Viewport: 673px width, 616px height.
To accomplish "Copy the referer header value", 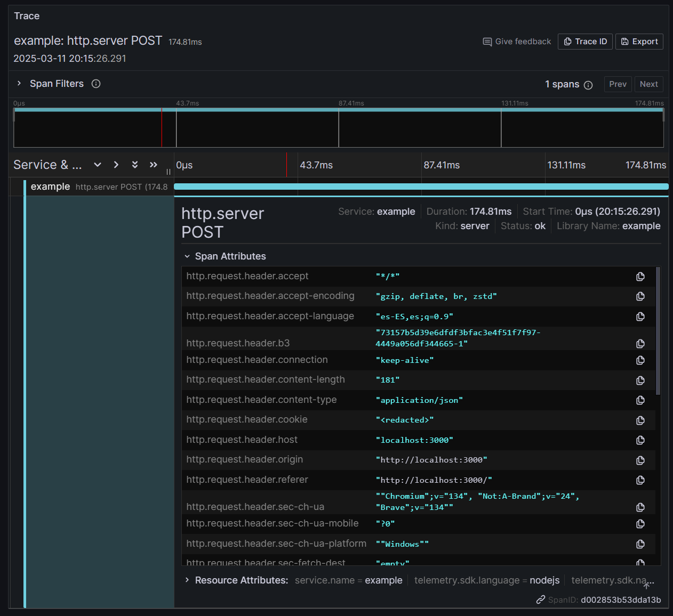I will (640, 480).
